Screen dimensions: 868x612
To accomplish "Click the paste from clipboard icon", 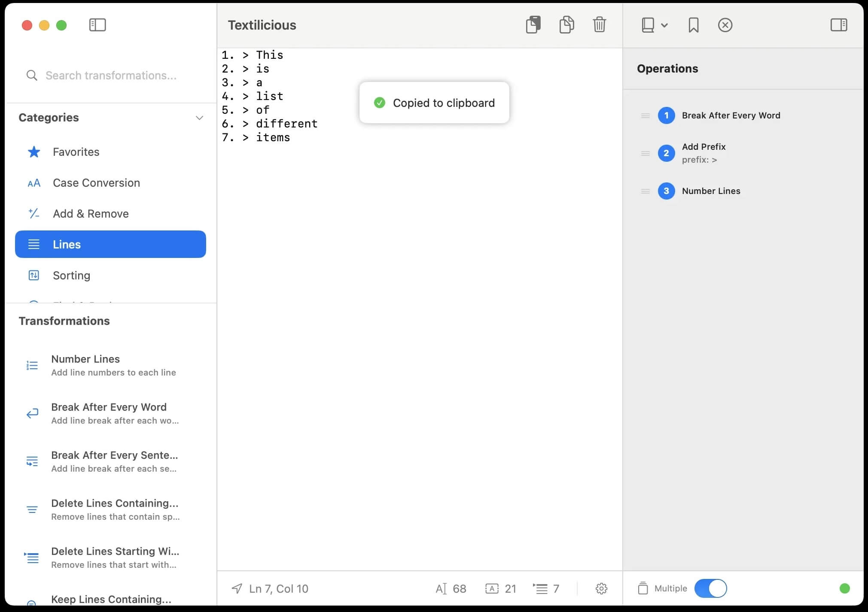I will pyautogui.click(x=533, y=25).
